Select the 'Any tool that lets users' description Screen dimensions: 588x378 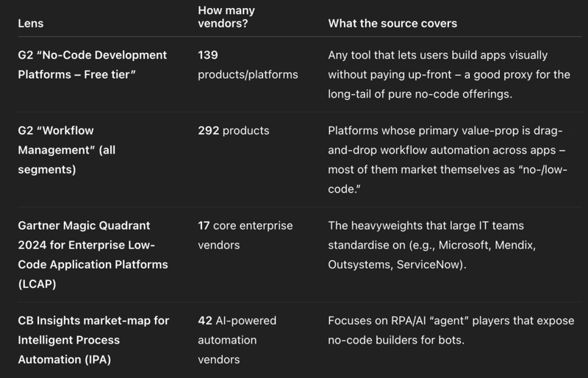(x=449, y=74)
